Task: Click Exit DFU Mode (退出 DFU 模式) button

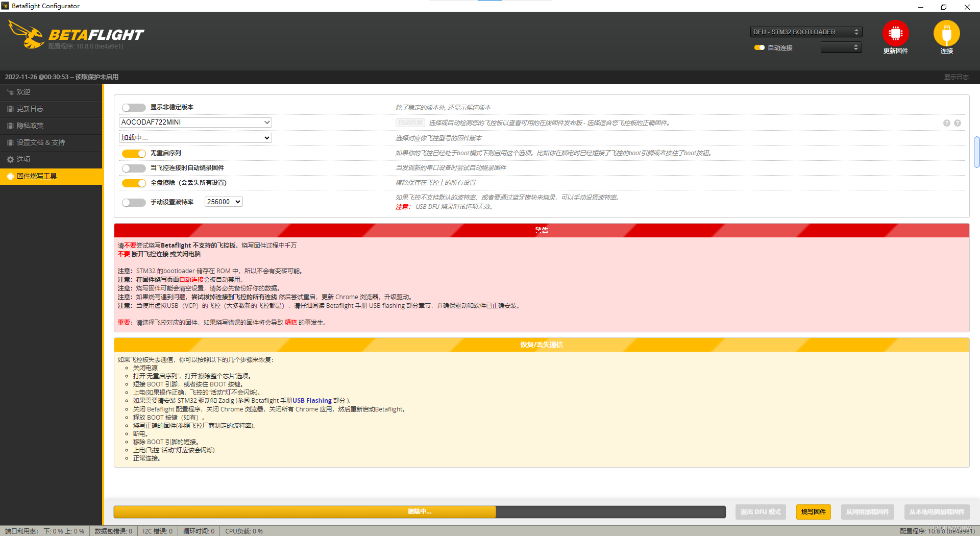Action: pyautogui.click(x=761, y=512)
